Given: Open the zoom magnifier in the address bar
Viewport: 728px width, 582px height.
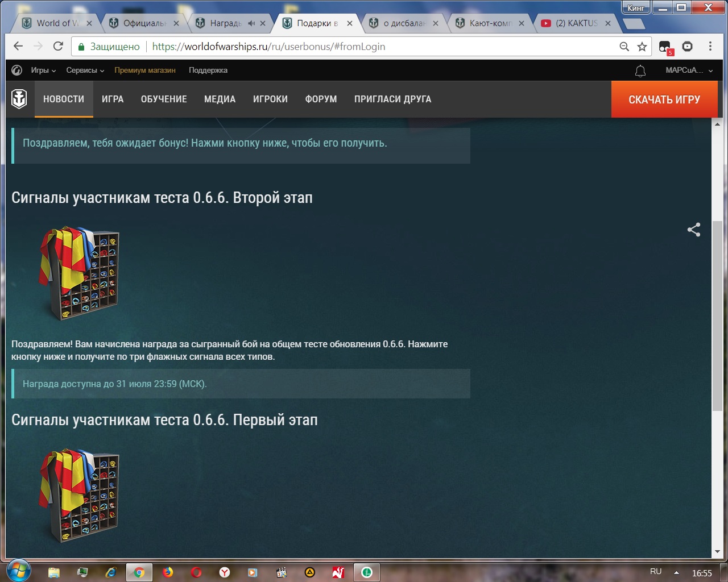Looking at the screenshot, I should (x=624, y=47).
